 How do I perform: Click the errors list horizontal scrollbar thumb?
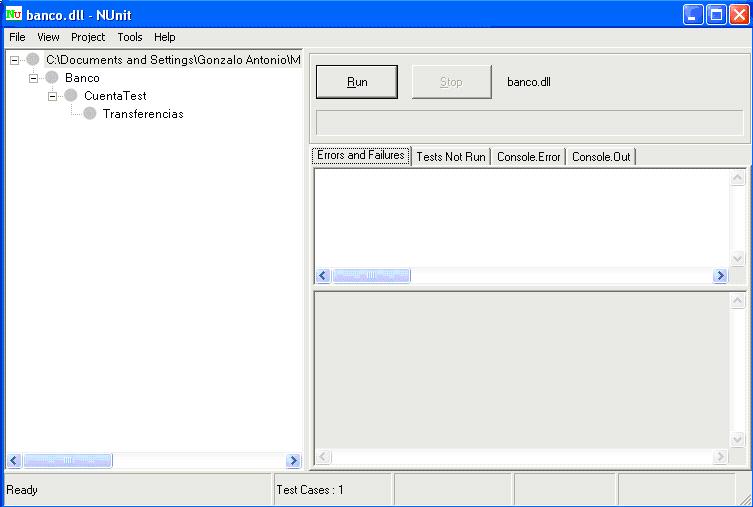[371, 276]
